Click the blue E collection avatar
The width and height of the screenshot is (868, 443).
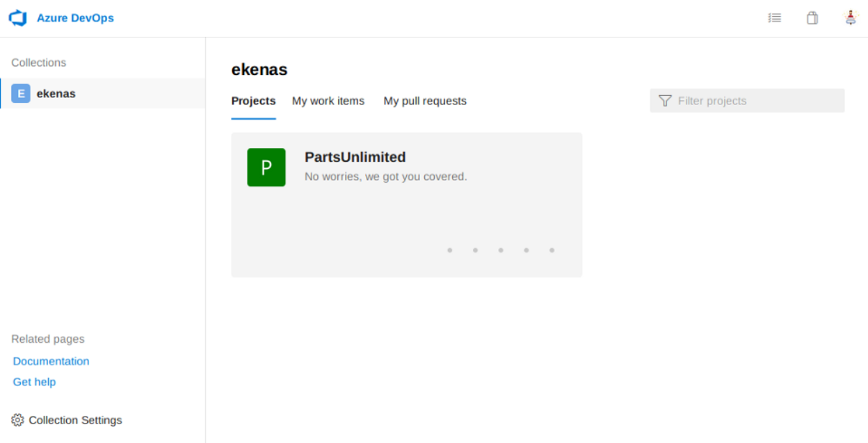pyautogui.click(x=21, y=94)
